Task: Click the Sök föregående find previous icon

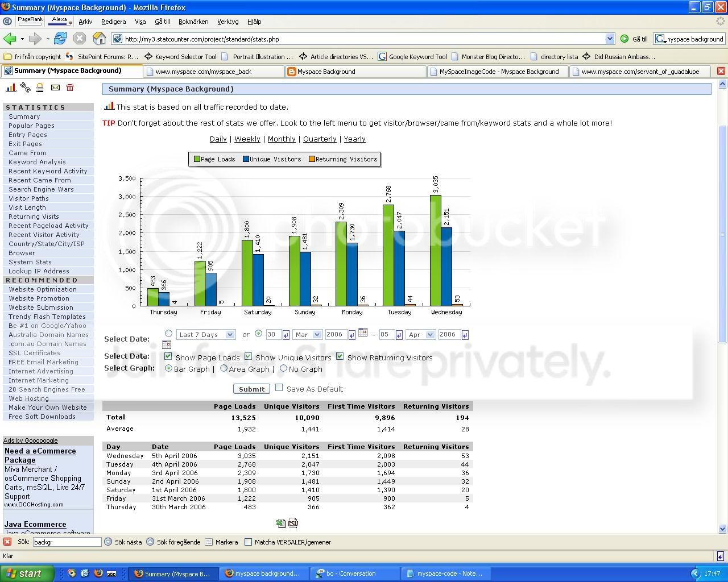Action: coord(150,542)
